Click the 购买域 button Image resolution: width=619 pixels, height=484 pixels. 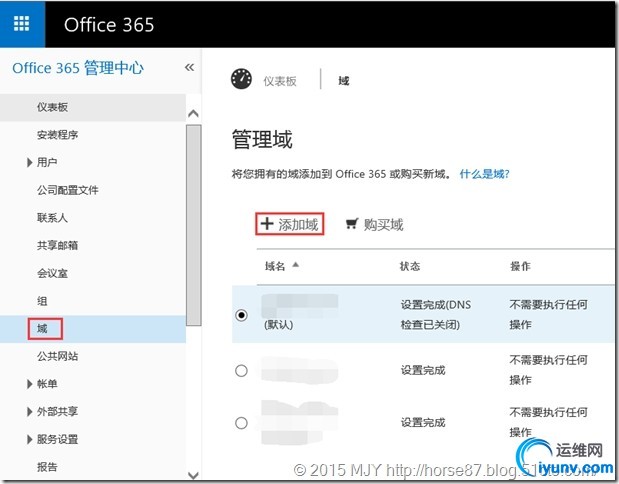[x=374, y=224]
